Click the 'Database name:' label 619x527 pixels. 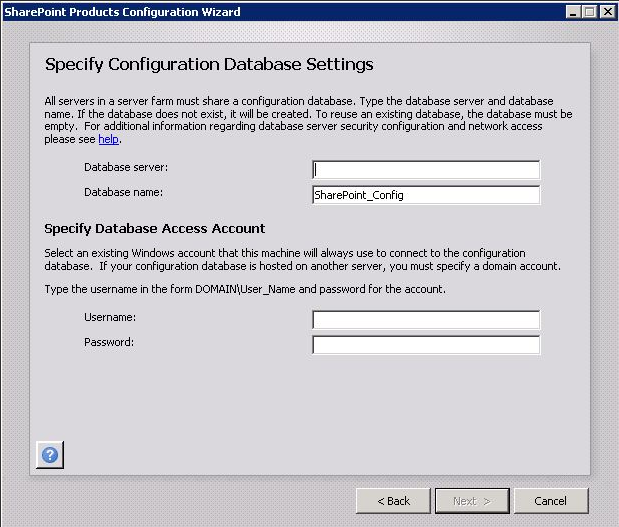point(123,192)
